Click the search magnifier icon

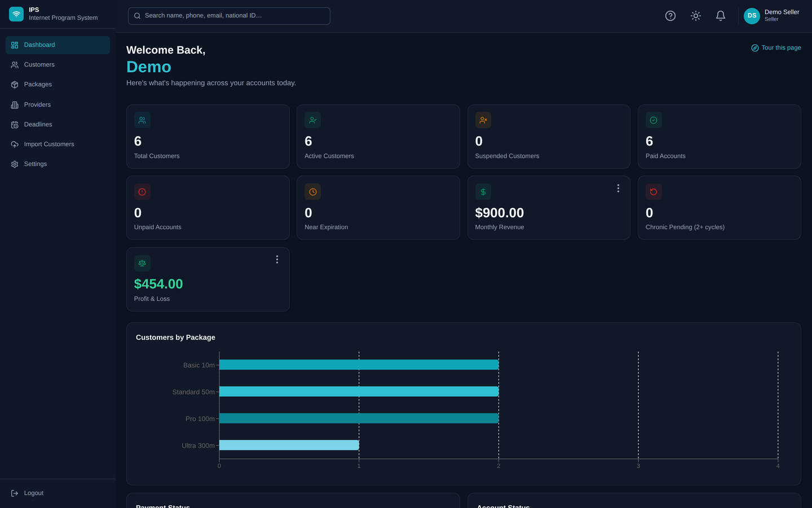[137, 16]
